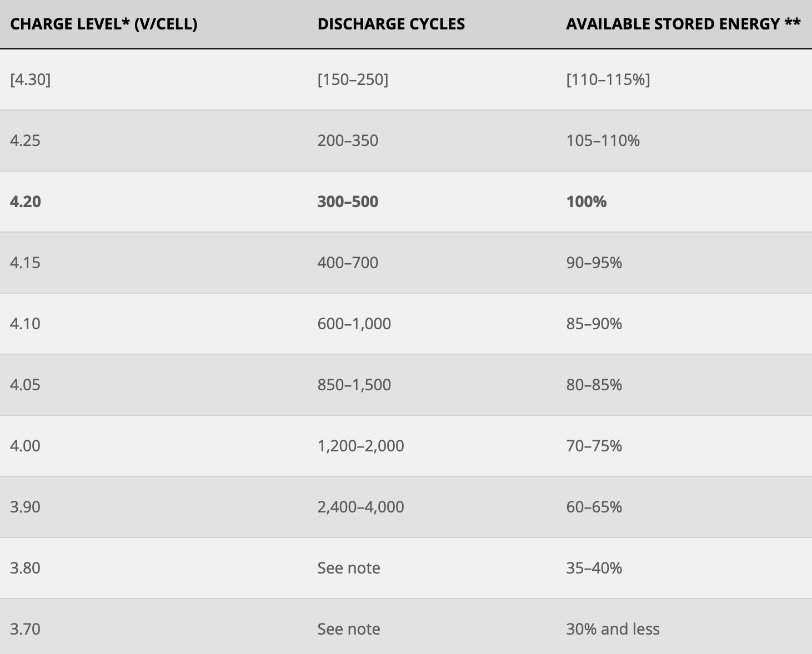This screenshot has width=812, height=654.
Task: Select the 850–1,500 cycles value
Action: pos(354,385)
